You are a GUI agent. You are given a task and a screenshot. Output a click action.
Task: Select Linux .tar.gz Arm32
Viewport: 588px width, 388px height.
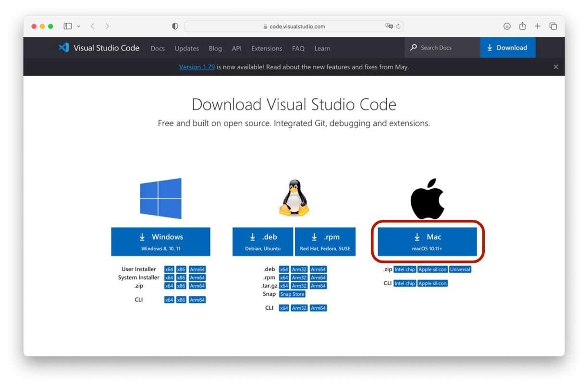[x=299, y=286]
